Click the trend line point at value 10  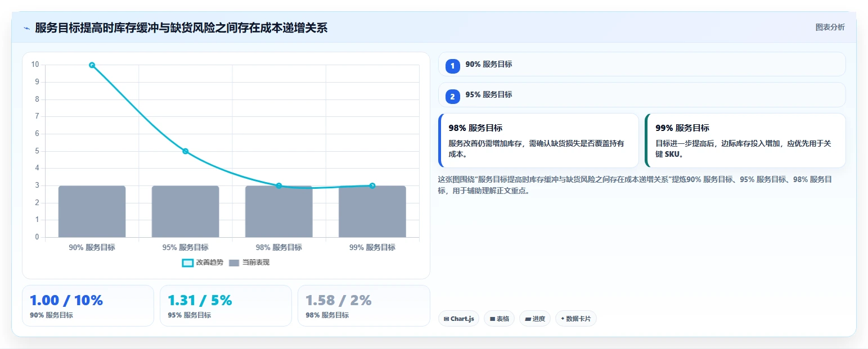(92, 65)
